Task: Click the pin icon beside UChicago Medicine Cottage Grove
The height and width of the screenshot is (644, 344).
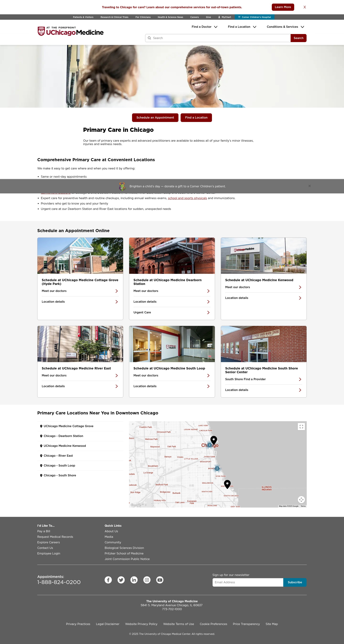Action: click(41, 426)
